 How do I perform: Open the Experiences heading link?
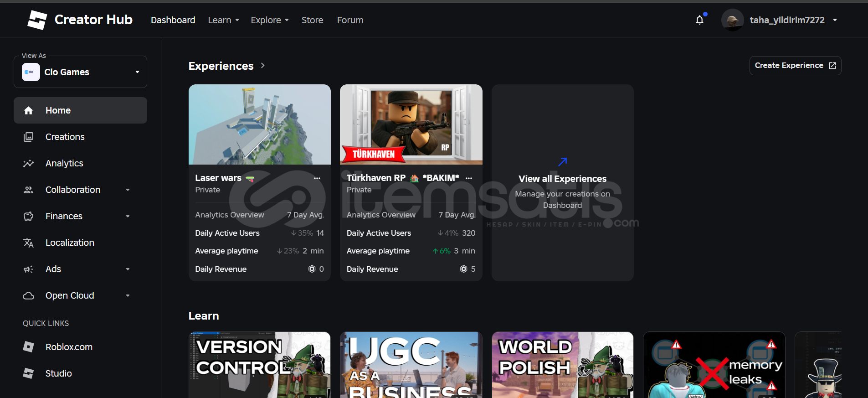[221, 66]
